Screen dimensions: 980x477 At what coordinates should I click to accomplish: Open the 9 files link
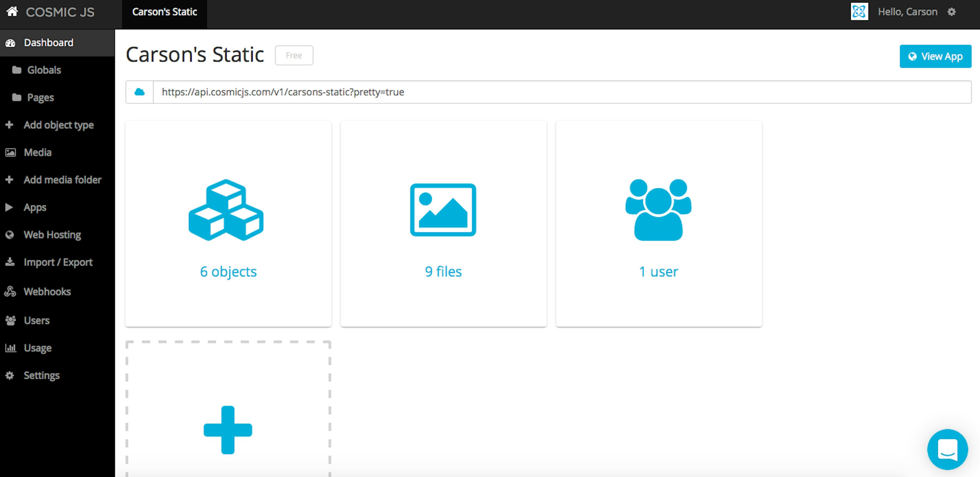coord(443,271)
